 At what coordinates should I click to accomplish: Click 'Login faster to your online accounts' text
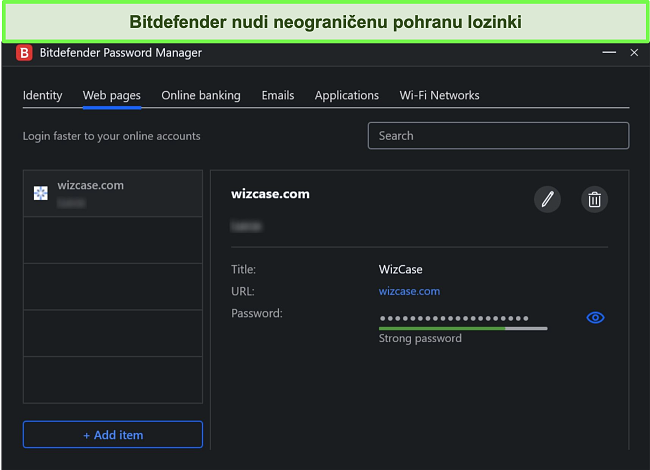tap(112, 136)
